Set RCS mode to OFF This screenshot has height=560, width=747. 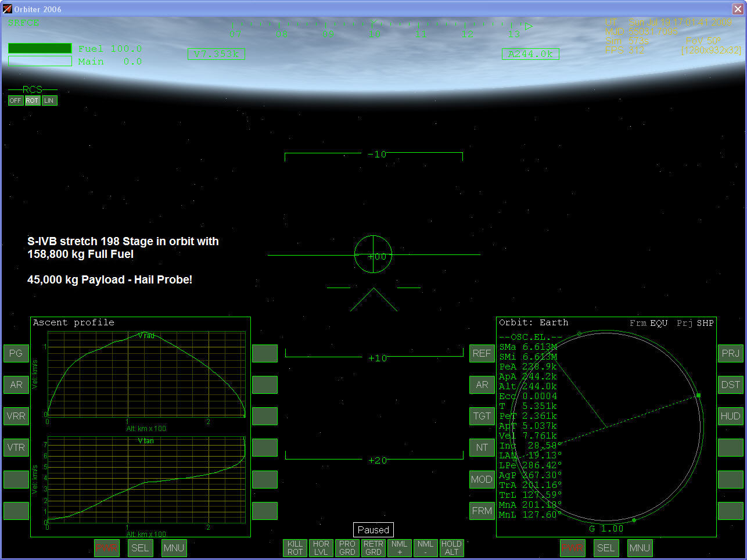(16, 100)
